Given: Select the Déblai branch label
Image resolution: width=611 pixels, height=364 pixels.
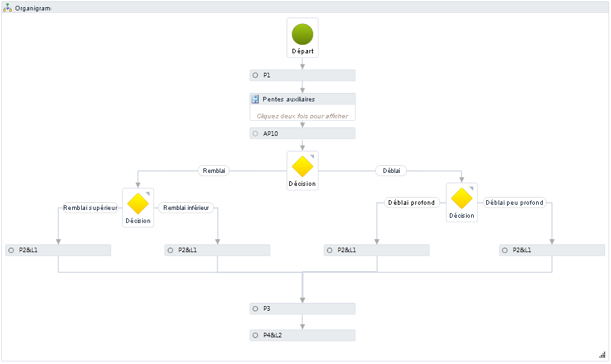Looking at the screenshot, I should [x=391, y=171].
